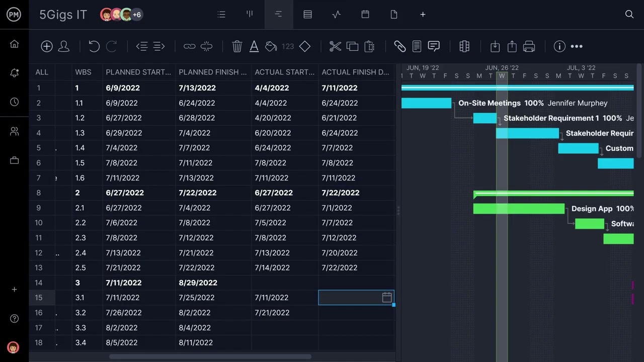Viewport: 644px width, 362px height.
Task: Delete the task with trash icon
Action: tap(237, 46)
